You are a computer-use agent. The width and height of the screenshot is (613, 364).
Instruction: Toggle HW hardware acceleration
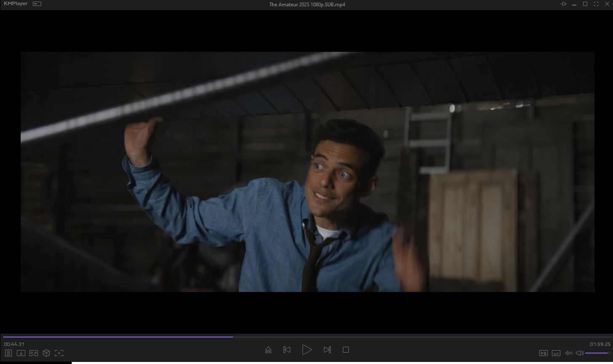(x=543, y=353)
